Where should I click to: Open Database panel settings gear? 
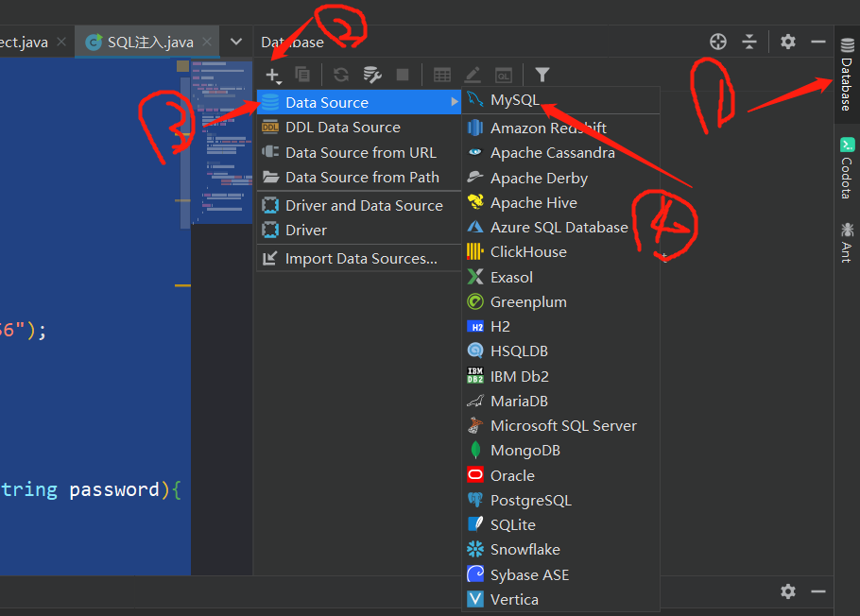click(x=787, y=42)
